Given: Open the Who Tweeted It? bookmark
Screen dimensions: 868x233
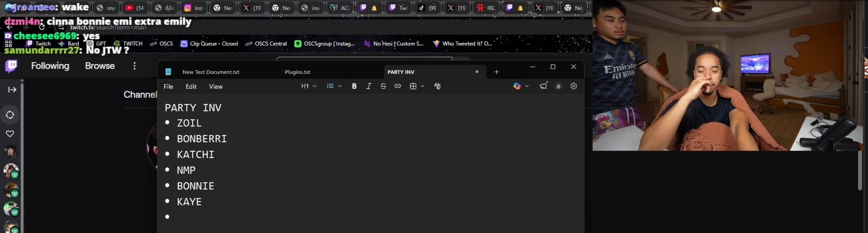Looking at the screenshot, I should (x=462, y=43).
